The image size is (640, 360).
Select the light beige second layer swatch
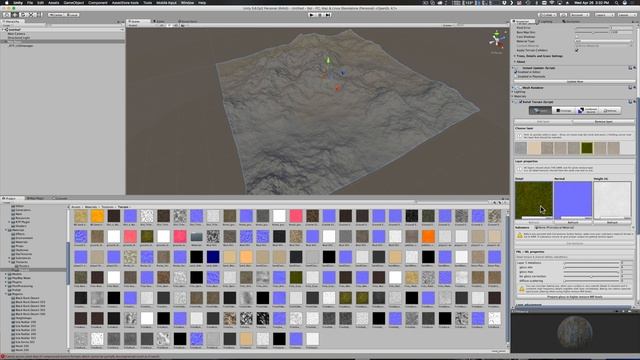534,148
